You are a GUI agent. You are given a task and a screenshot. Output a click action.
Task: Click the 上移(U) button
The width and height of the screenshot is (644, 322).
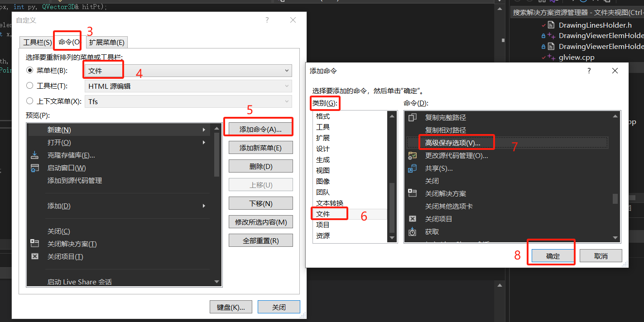tap(260, 185)
